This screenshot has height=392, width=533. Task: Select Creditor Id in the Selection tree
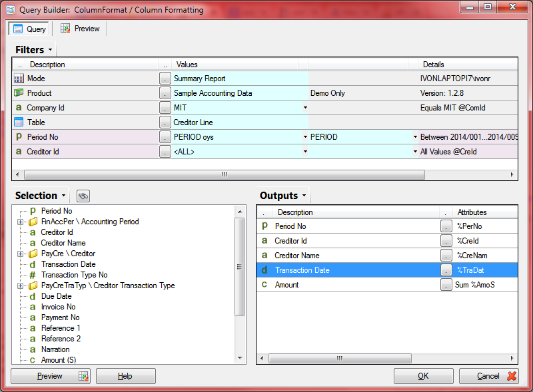[x=57, y=232]
